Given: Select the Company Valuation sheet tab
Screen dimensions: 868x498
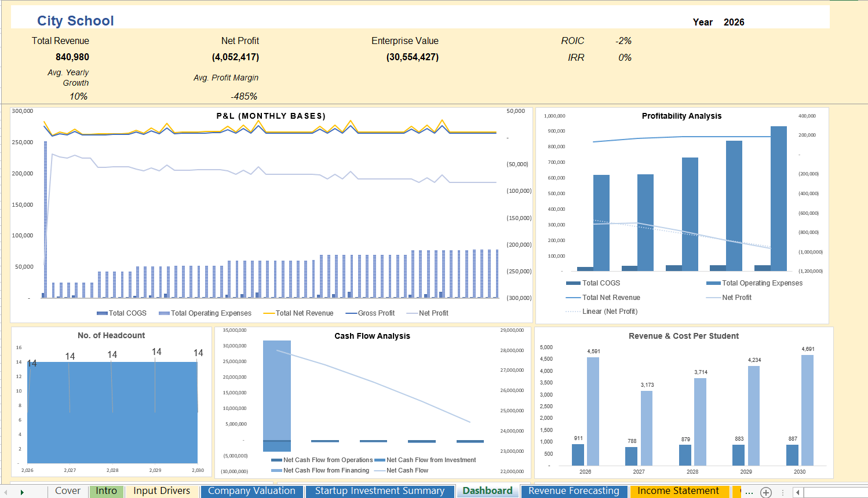Looking at the screenshot, I should pyautogui.click(x=251, y=490).
